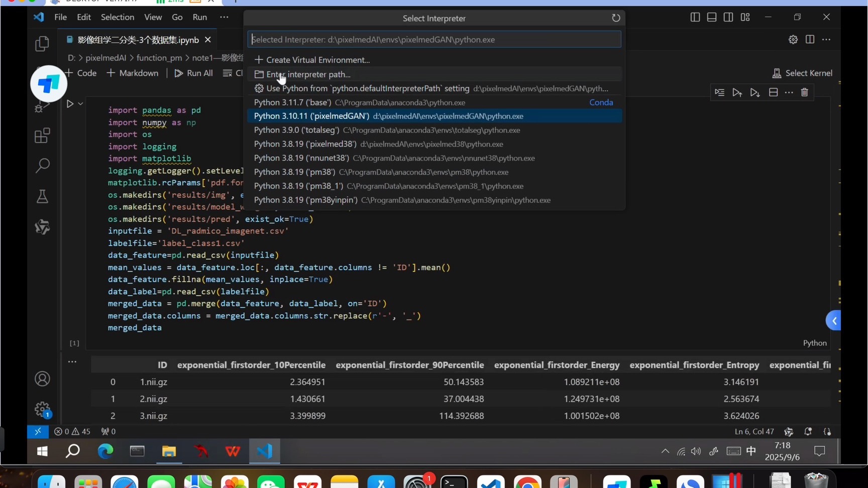The image size is (868, 488).
Task: Select Python 3.8.19 ('nnunet38') interpreter
Action: point(435,158)
